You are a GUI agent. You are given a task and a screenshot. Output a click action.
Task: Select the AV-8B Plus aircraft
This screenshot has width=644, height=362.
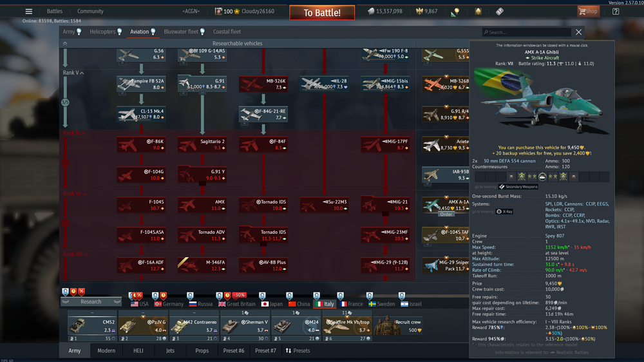click(x=263, y=265)
